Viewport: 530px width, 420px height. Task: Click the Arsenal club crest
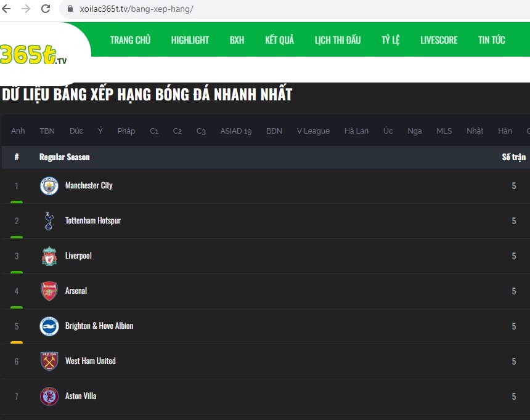pos(49,291)
